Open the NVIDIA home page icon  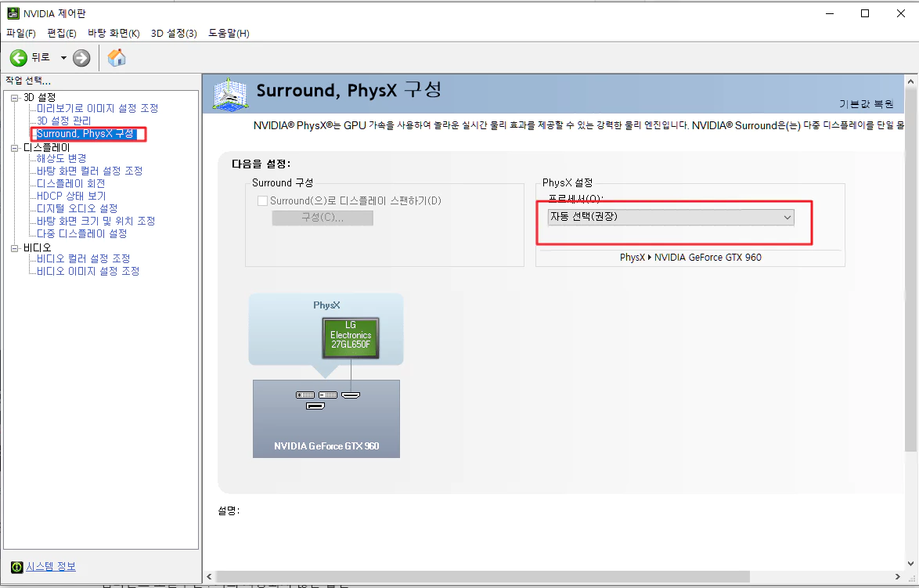click(117, 57)
